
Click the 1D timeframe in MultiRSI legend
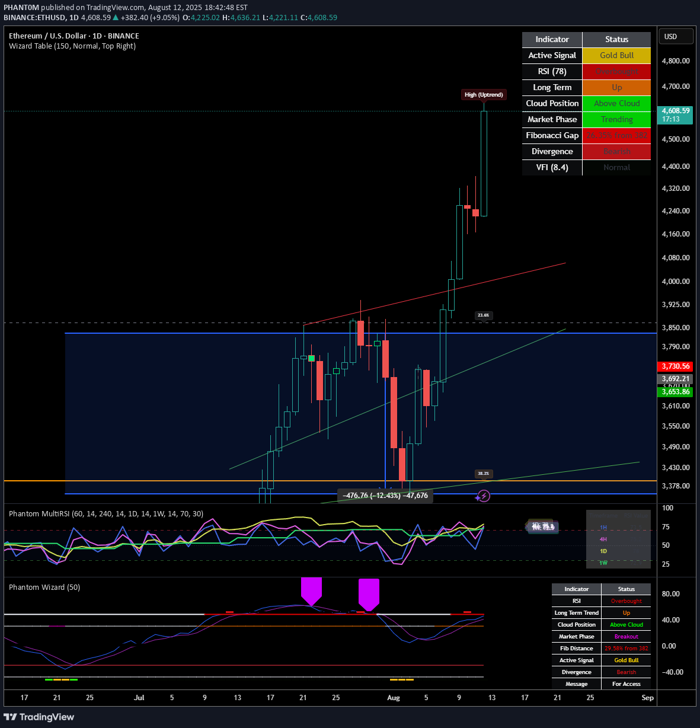point(603,551)
